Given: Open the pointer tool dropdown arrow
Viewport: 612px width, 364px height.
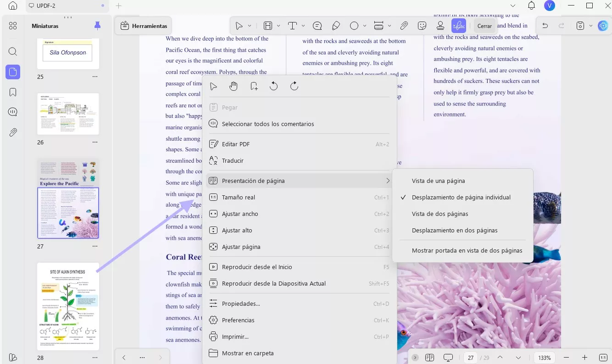Looking at the screenshot, I should point(250,26).
